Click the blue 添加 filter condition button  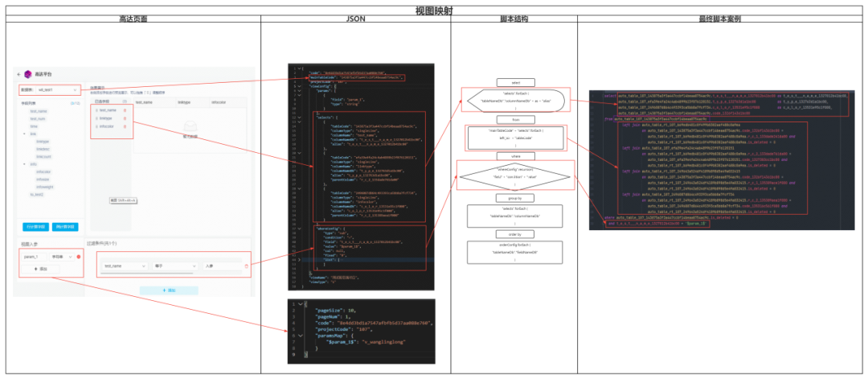pyautogui.click(x=169, y=290)
